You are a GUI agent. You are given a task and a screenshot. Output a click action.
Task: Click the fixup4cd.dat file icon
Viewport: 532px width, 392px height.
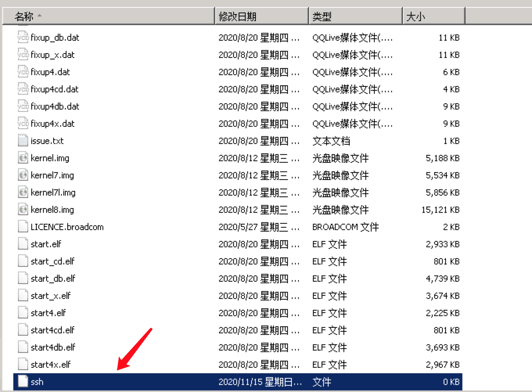pos(23,89)
